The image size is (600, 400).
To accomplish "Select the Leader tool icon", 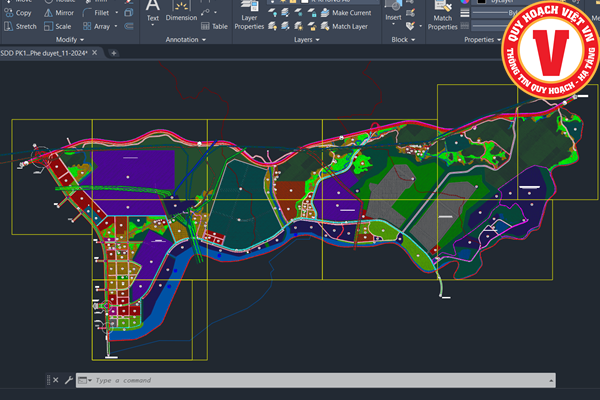I will tap(205, 13).
